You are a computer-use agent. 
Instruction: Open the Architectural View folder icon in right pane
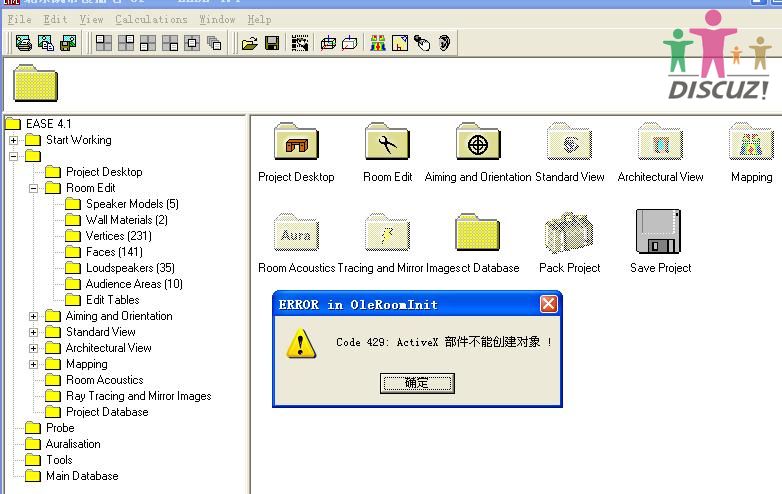point(660,142)
